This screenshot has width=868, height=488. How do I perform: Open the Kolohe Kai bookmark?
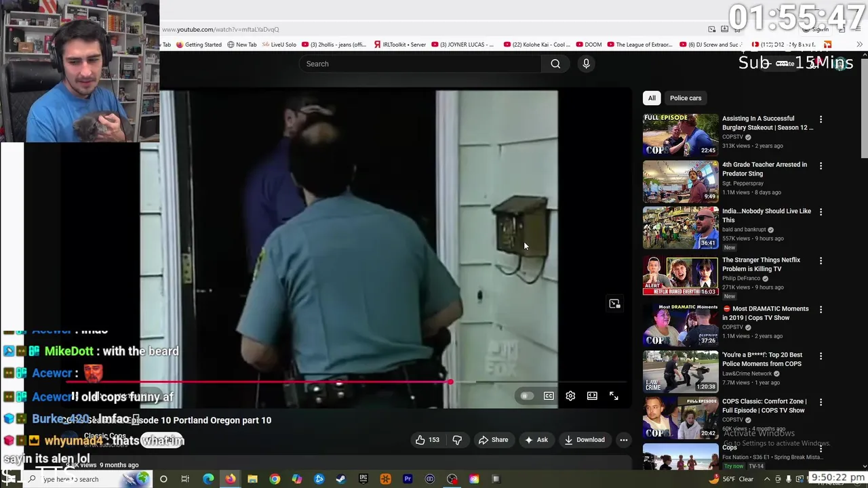(x=537, y=45)
